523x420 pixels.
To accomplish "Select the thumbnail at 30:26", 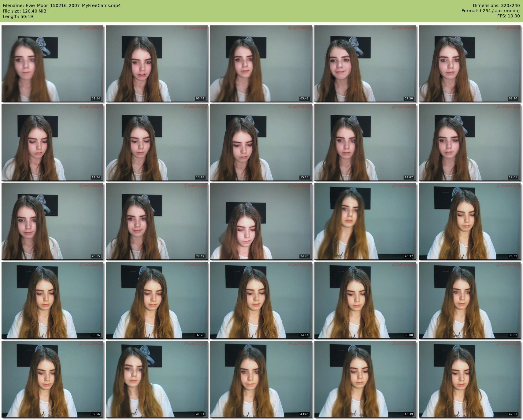I will pyautogui.click(x=53, y=300).
